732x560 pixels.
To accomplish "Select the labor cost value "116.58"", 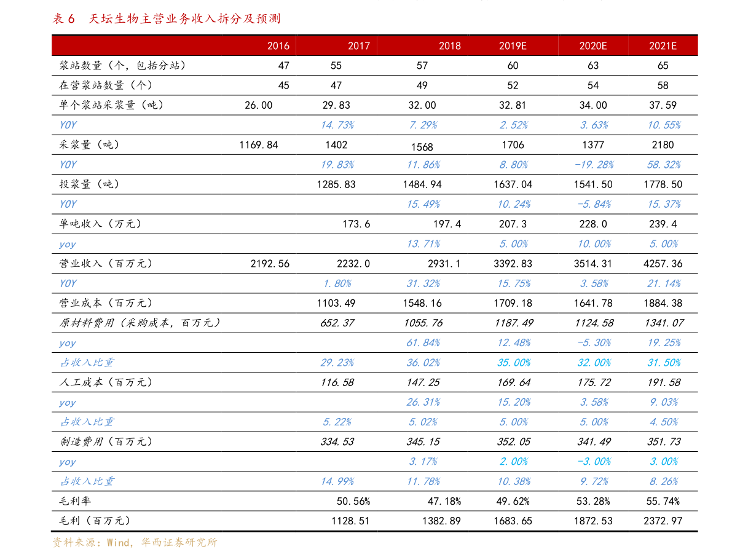I will (x=337, y=382).
